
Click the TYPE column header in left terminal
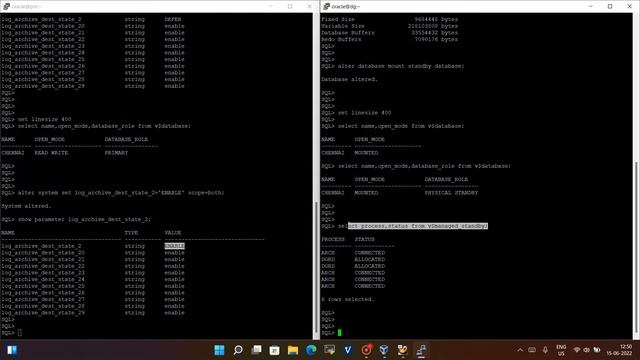coord(131,233)
